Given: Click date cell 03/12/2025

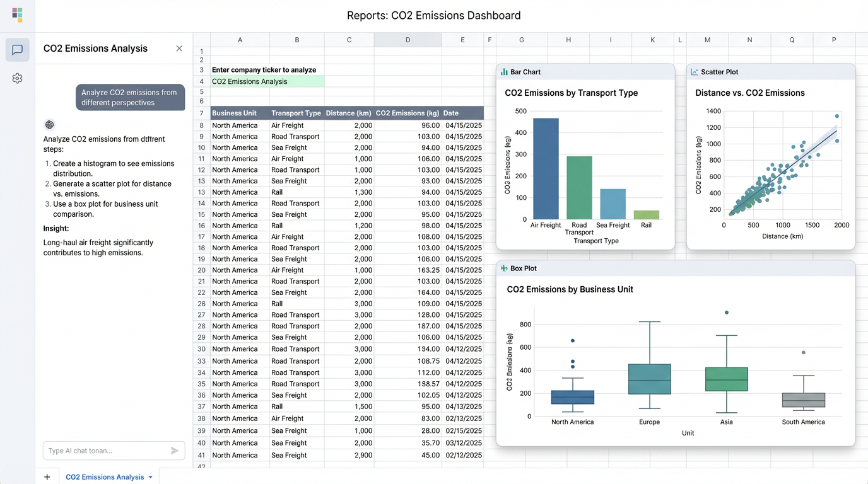Looking at the screenshot, I should coord(462,443).
